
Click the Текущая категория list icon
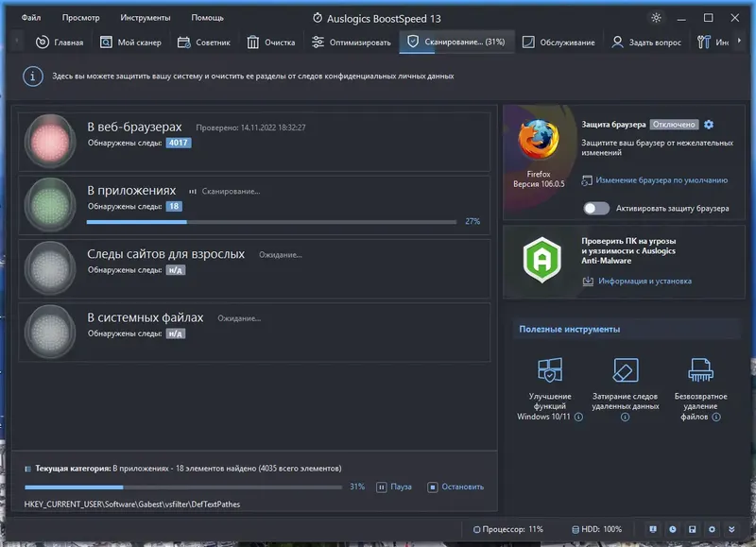pos(28,469)
